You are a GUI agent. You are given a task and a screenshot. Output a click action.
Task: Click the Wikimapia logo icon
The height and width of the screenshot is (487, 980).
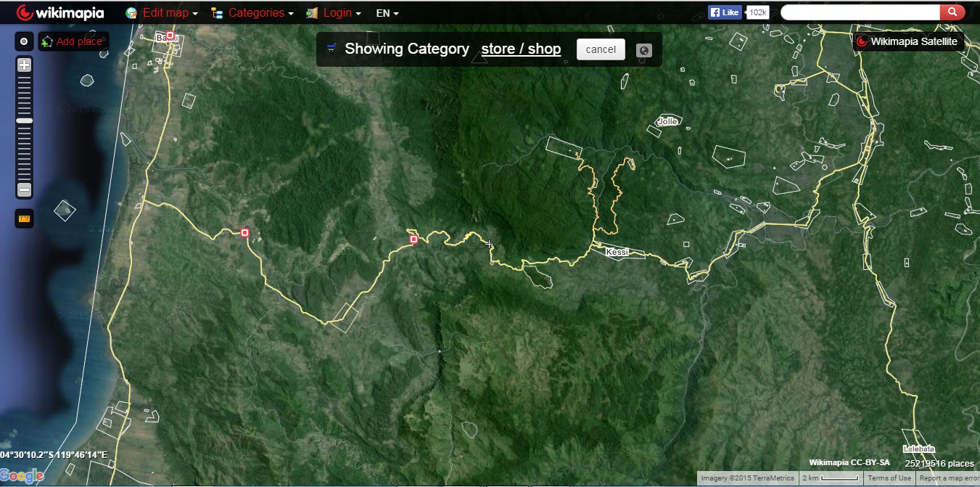25,12
